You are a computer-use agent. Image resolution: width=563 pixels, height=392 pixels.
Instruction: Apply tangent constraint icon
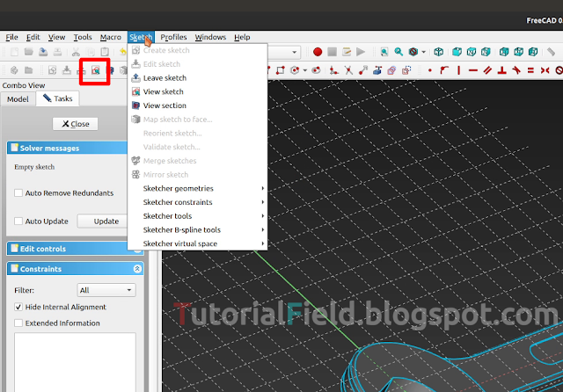tap(516, 70)
